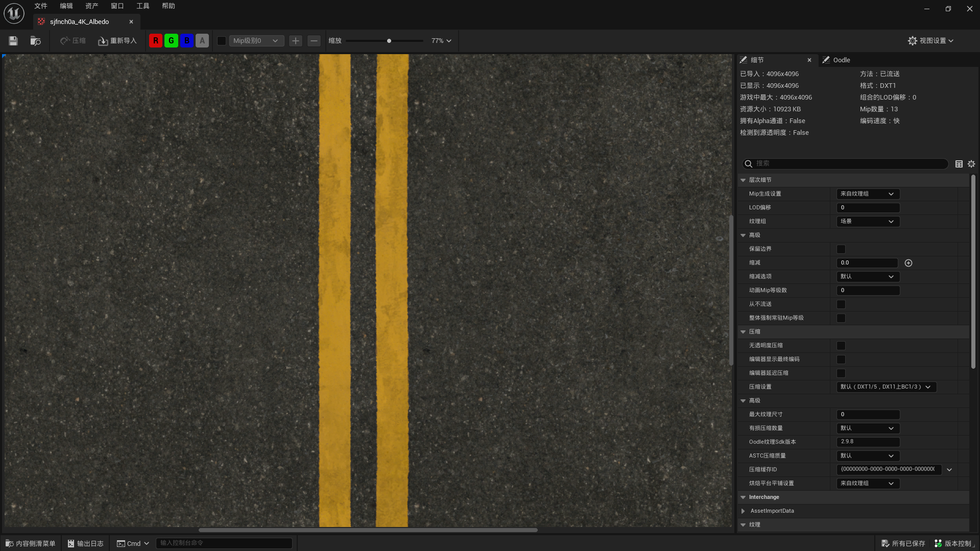The height and width of the screenshot is (551, 980).
Task: Toggle the green channel G button
Action: 171,41
